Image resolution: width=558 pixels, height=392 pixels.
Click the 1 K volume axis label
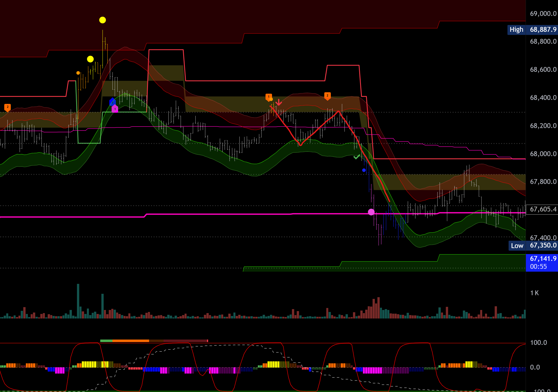(x=534, y=293)
